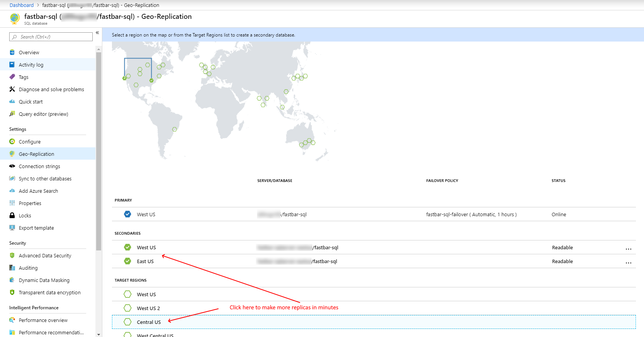
Task: Click the Quick start cloud icon
Action: tap(12, 102)
